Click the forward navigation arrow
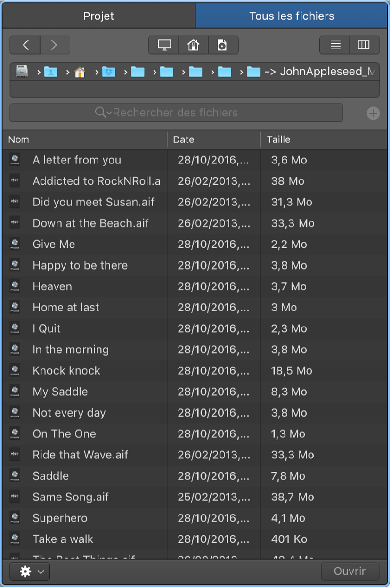 pyautogui.click(x=54, y=45)
